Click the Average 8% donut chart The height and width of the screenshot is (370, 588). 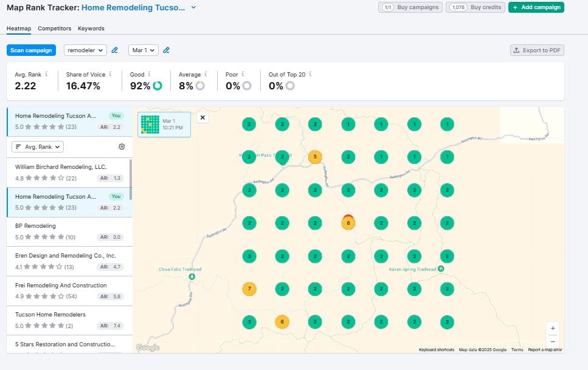(x=200, y=86)
